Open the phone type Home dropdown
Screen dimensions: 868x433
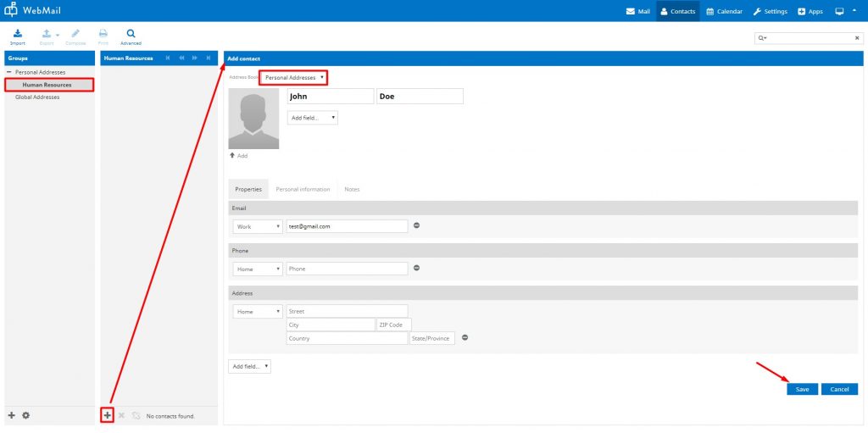(258, 269)
